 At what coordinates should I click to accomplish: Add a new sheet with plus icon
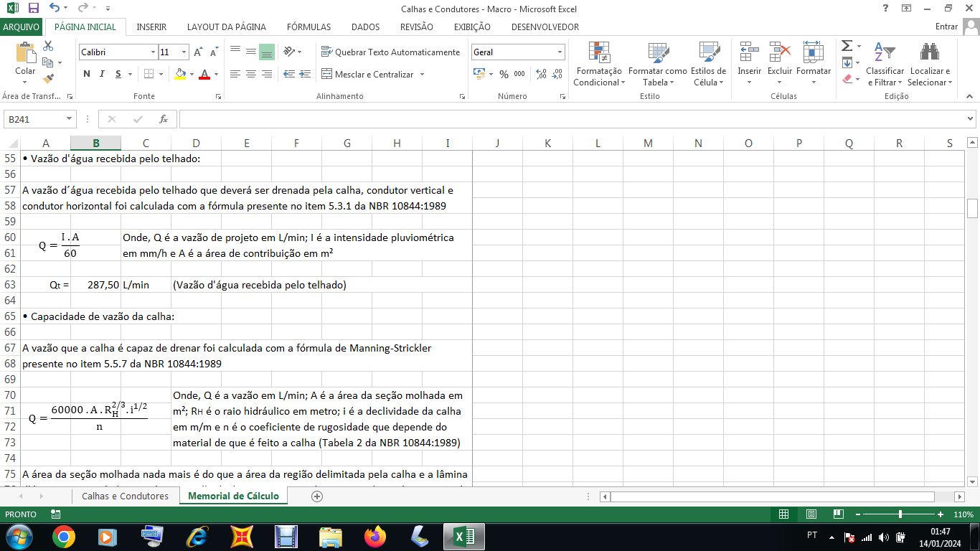tap(317, 496)
